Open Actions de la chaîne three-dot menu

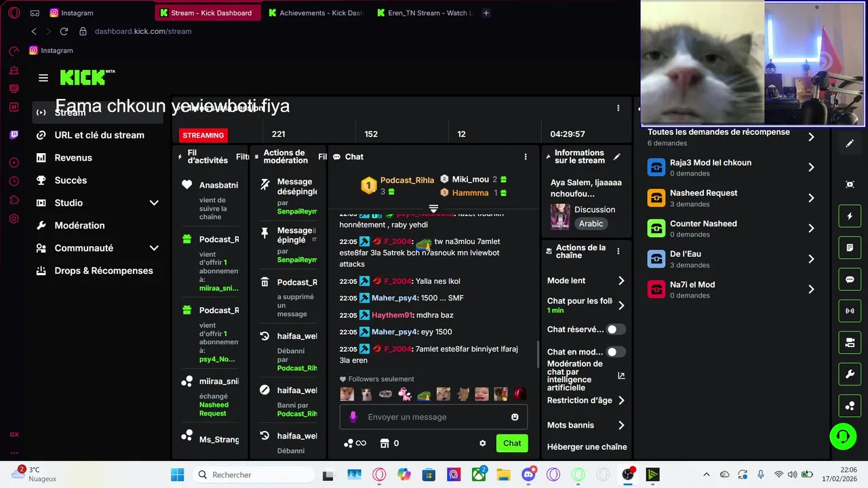pos(618,251)
